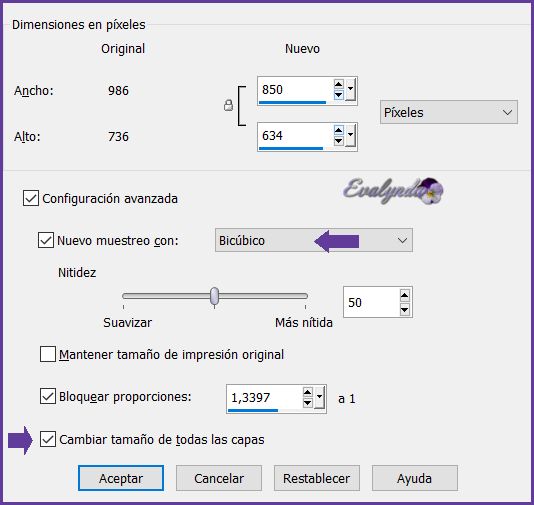Click the Nitidez slider handle
Screen dimensions: 534x505
tap(214, 296)
